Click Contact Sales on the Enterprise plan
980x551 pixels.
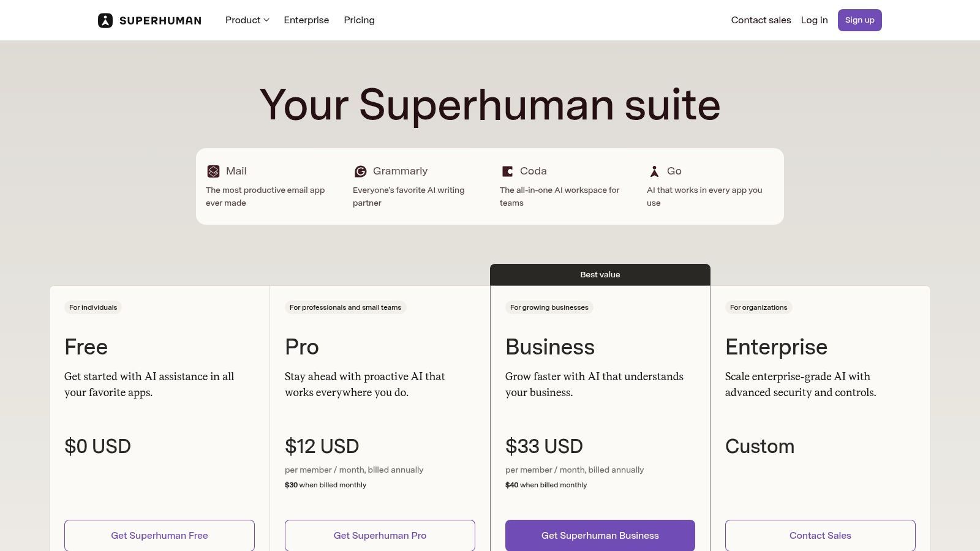(820, 535)
